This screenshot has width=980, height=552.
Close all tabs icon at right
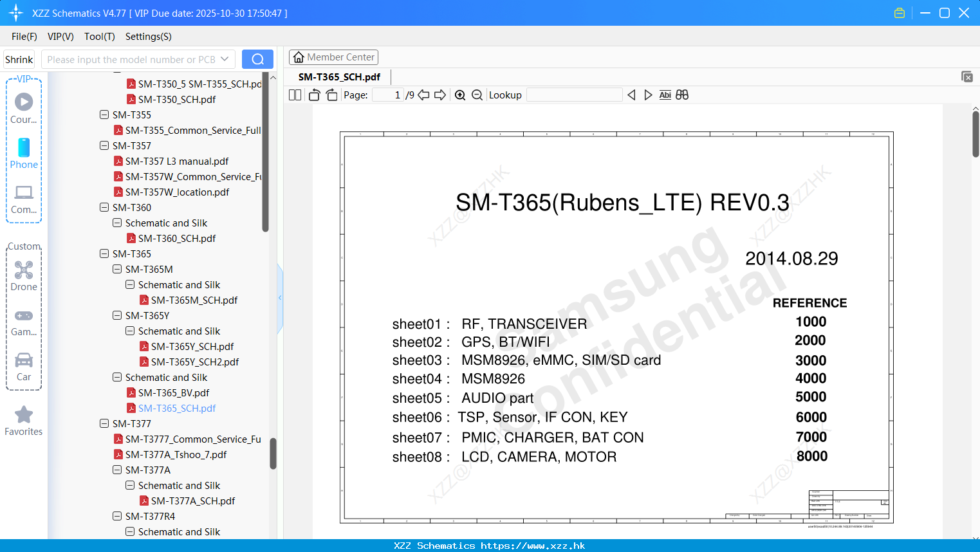tap(966, 77)
